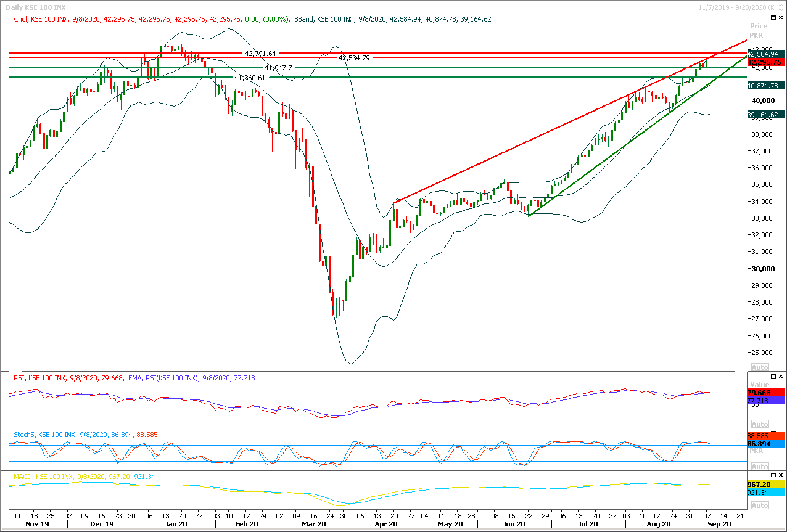
Task: Click the 'Jul 20' month label on time axis
Action: (587, 524)
